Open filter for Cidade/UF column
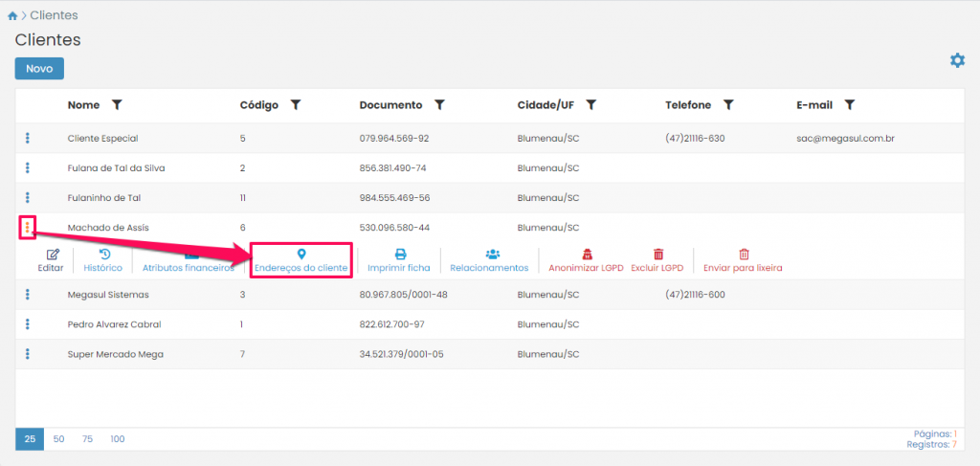Viewport: 980px width, 466px height. (x=591, y=104)
